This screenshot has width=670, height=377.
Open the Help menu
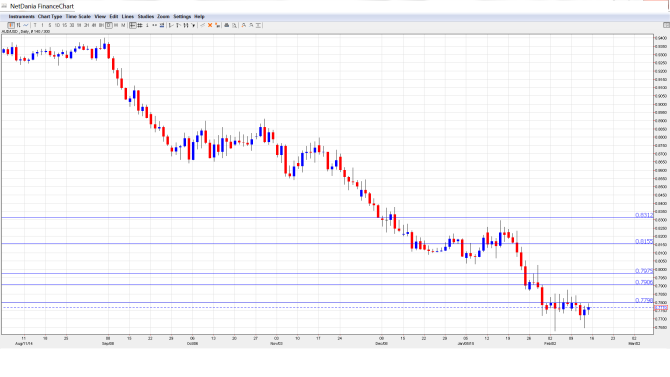(200, 17)
